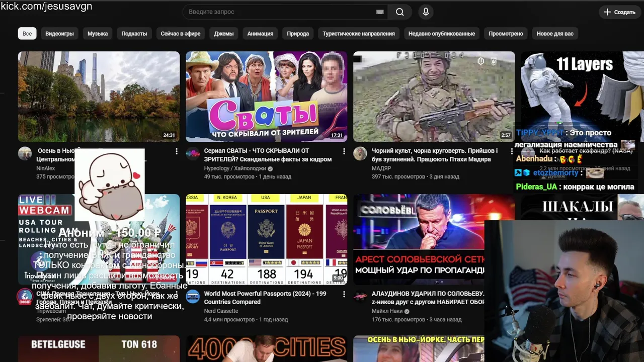Image resolution: width=644 pixels, height=362 pixels.
Task: Select the Джемы filter chip
Action: [224, 34]
